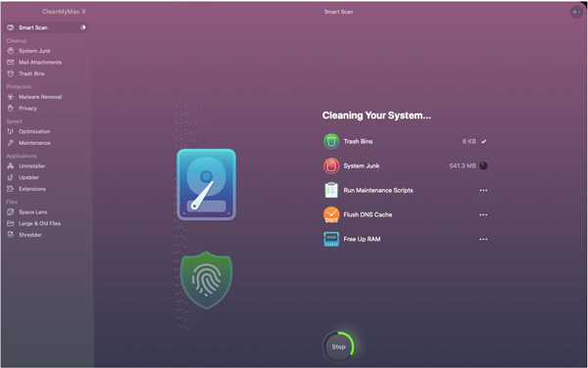Viewport: 588px width, 368px height.
Task: Click the hard drive cleanup illustration
Action: pos(206,185)
